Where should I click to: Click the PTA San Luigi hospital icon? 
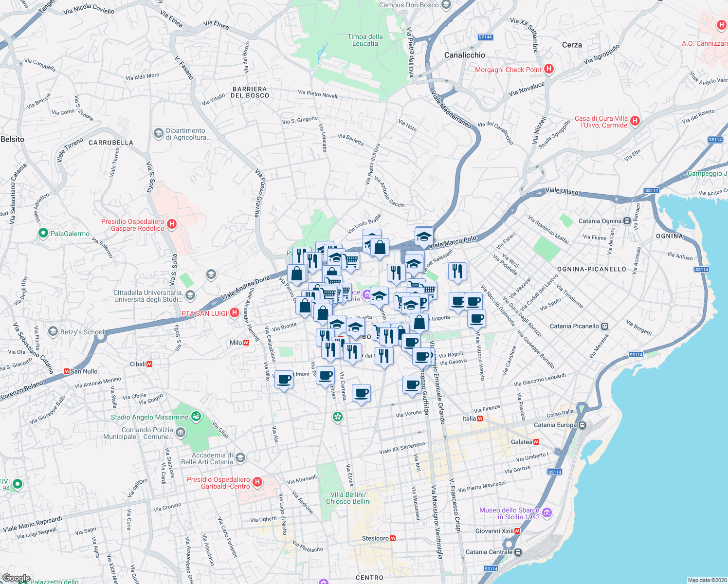coord(234,312)
